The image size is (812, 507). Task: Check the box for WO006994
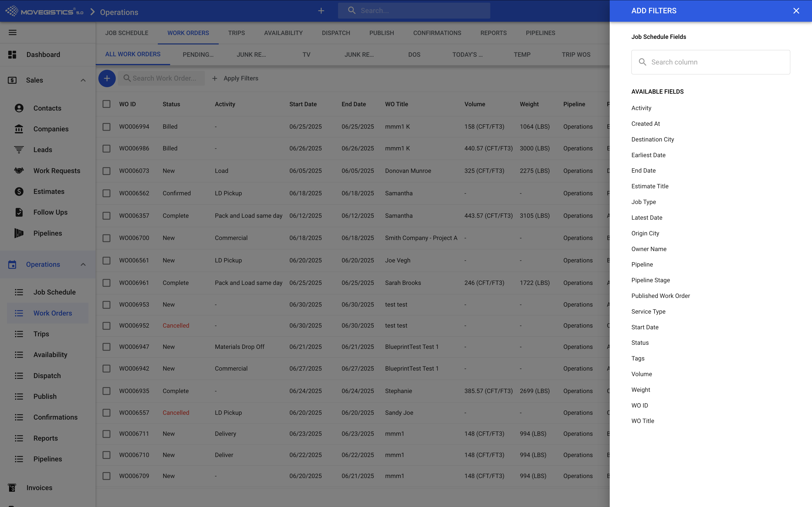click(106, 127)
